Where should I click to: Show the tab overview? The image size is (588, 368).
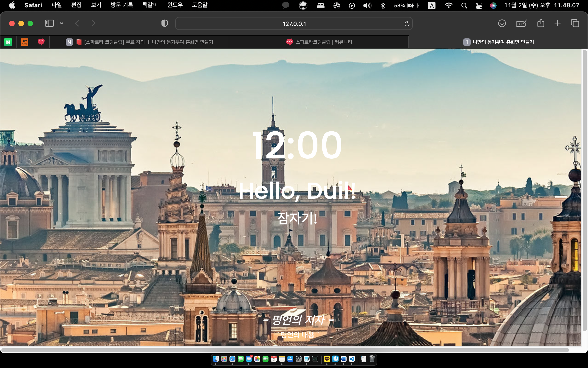tap(575, 23)
